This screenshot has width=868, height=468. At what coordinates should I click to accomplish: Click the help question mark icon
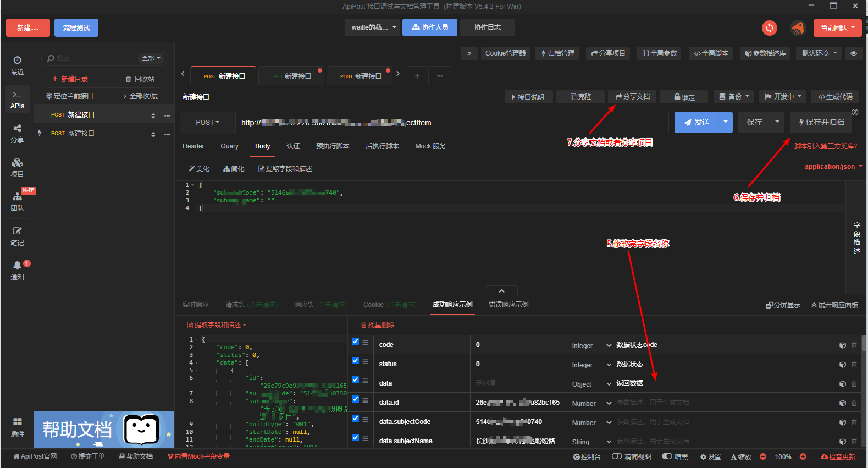(855, 112)
